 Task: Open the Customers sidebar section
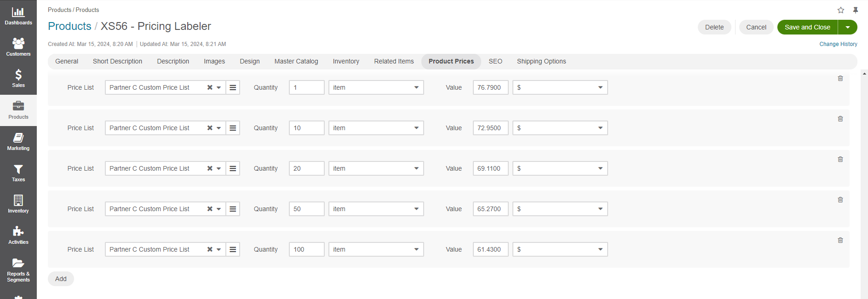(x=18, y=47)
